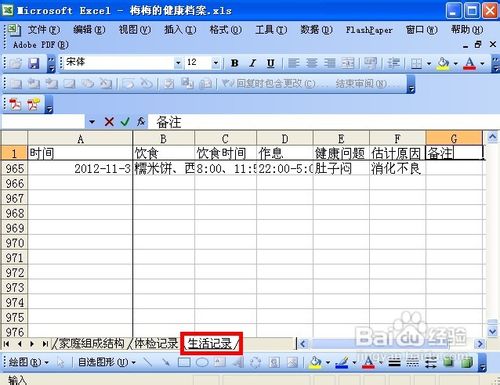Jump to the last sheet tab

tap(45, 344)
